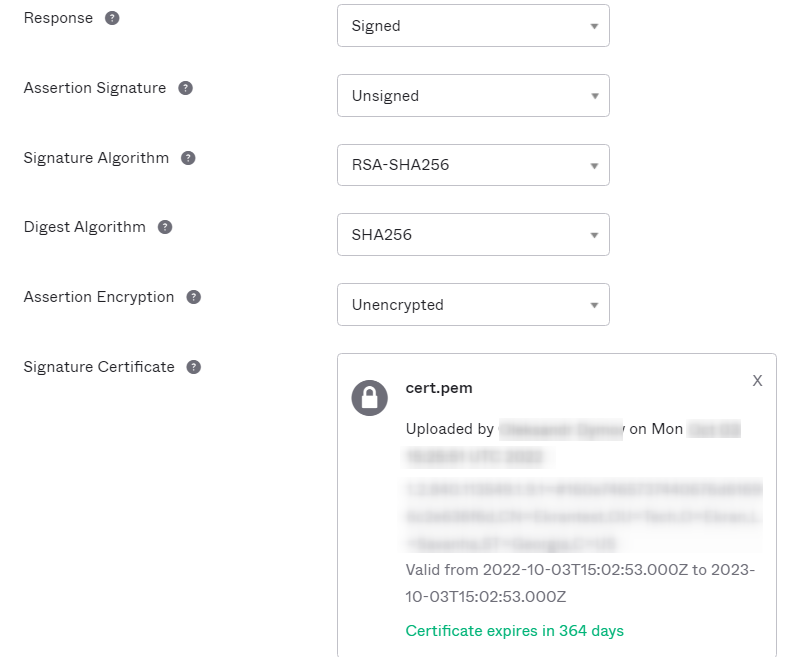Show help for Digest Algorithm
The image size is (791, 657).
165,227
